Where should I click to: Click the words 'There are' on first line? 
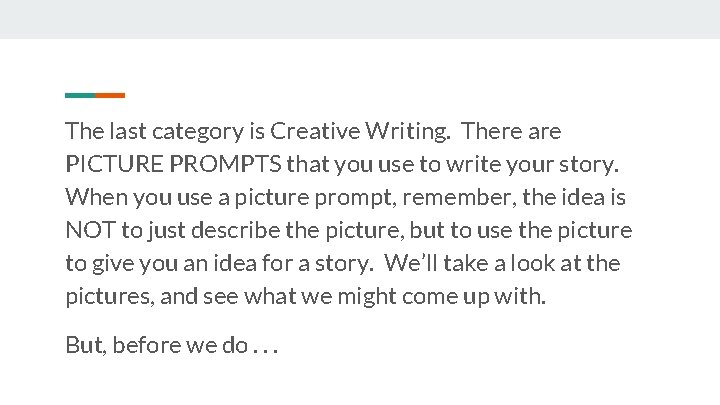coord(513,131)
